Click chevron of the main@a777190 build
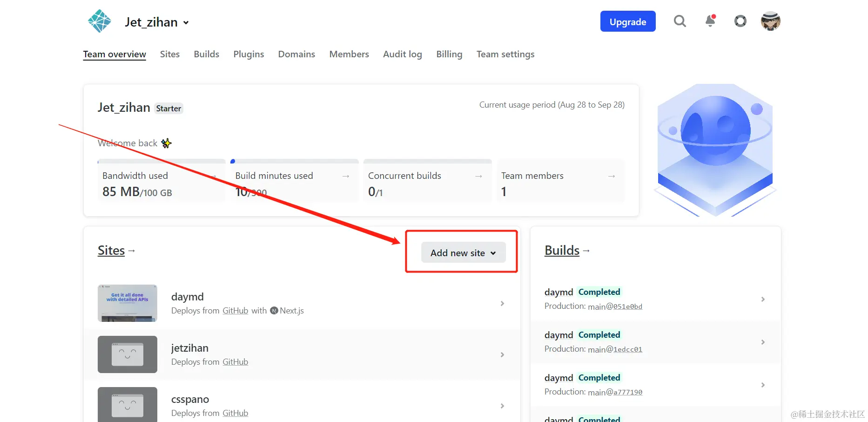 point(763,385)
